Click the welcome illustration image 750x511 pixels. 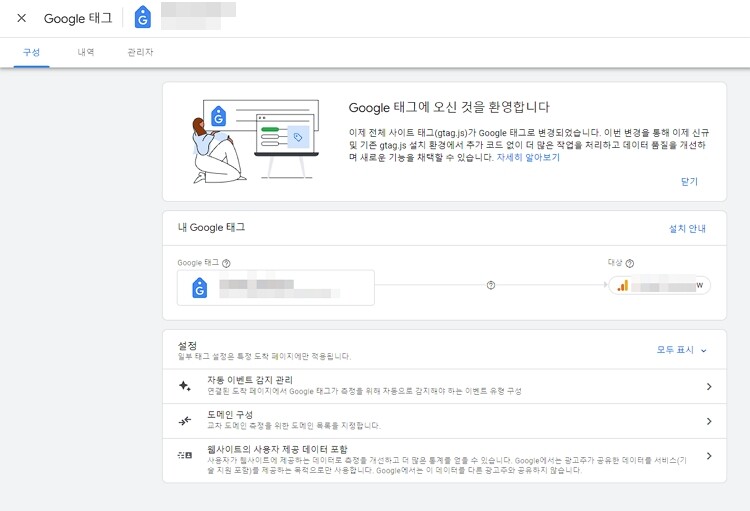256,142
